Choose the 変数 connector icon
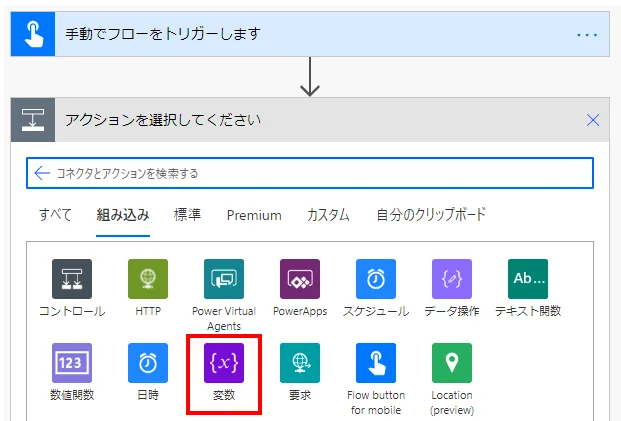621x421 pixels. point(224,363)
